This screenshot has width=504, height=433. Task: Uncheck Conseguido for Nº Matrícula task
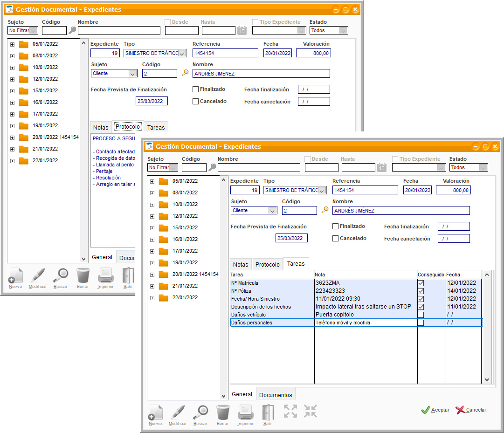click(x=421, y=283)
